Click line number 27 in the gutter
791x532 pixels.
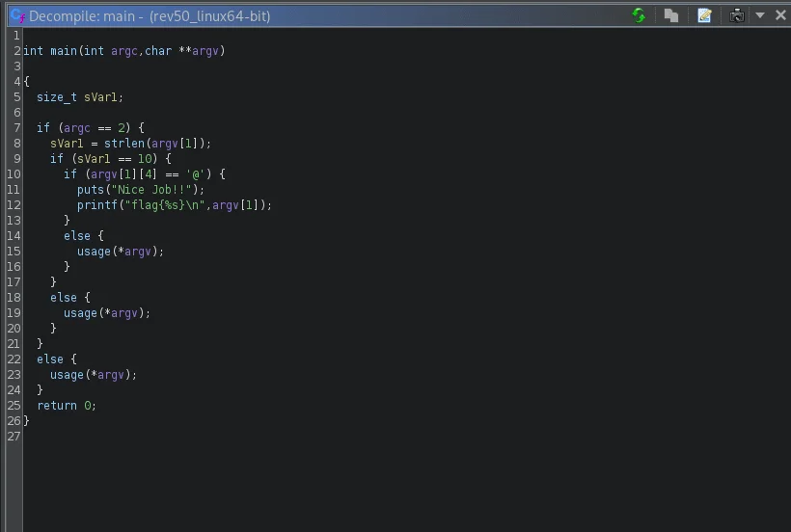[x=14, y=437]
